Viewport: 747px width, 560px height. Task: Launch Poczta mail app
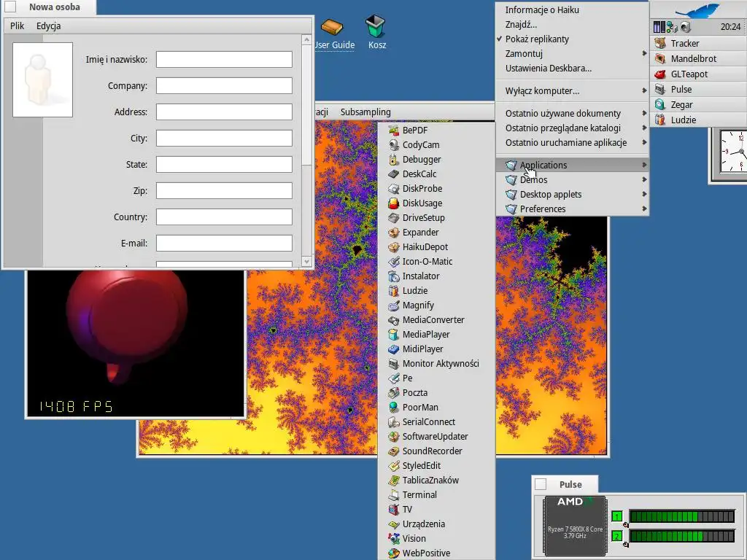point(436,392)
